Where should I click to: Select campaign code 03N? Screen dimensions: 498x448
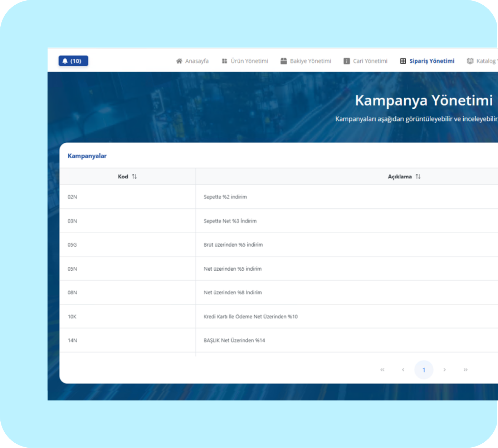72,221
